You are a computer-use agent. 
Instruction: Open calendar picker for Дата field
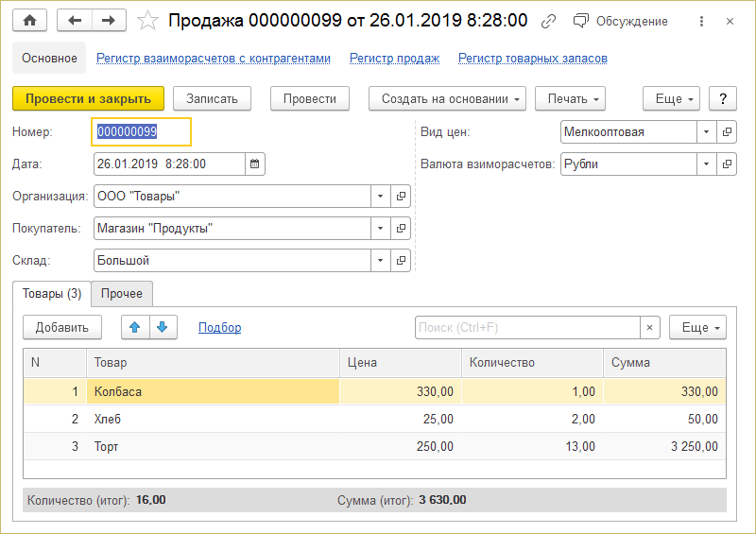coord(255,164)
